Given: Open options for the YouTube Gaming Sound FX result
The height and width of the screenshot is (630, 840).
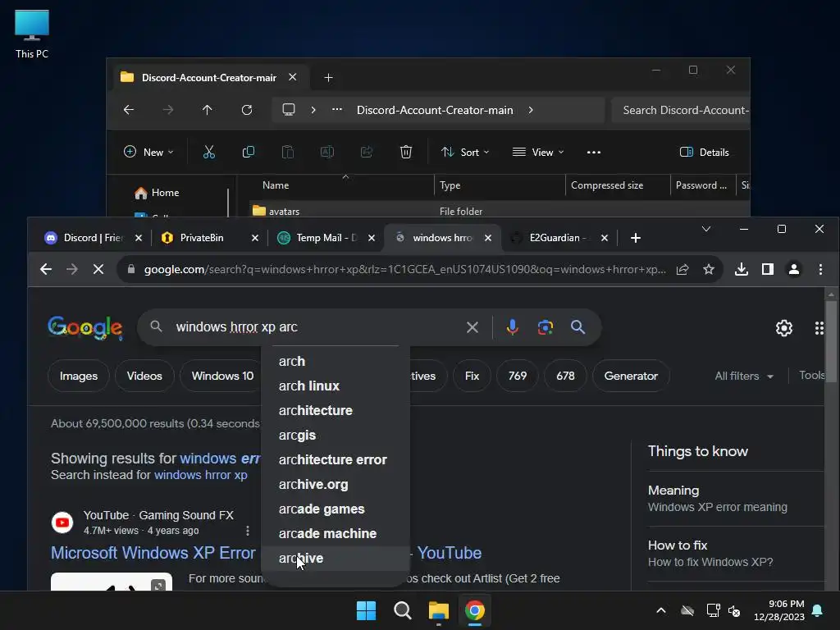Looking at the screenshot, I should pyautogui.click(x=247, y=531).
